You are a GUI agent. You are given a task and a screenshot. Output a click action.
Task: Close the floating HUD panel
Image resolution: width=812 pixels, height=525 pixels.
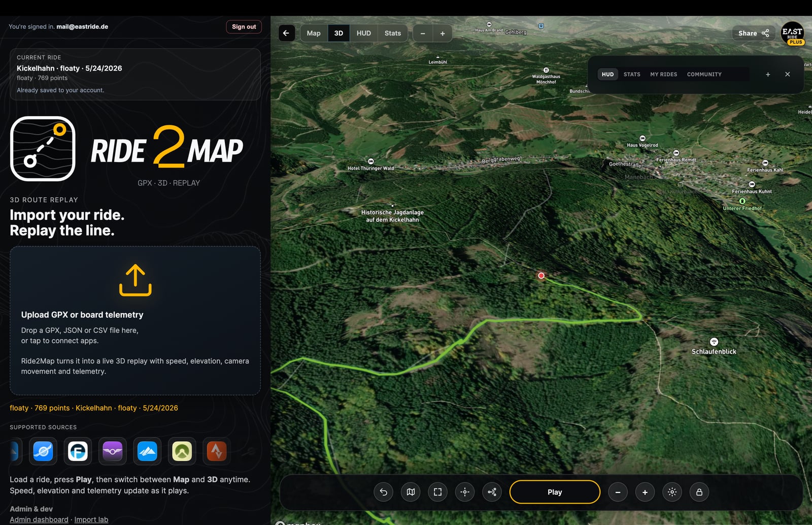pos(787,74)
